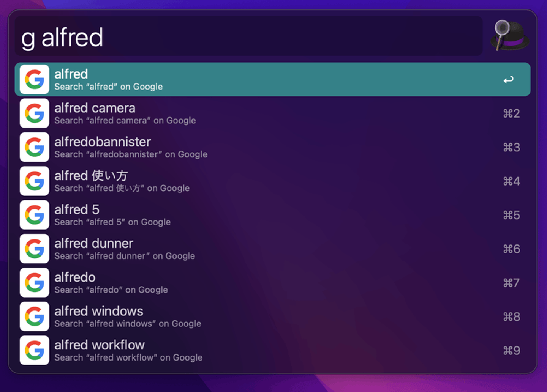Click the ⌘3 shortcut label
This screenshot has height=392, width=547.
coord(511,147)
